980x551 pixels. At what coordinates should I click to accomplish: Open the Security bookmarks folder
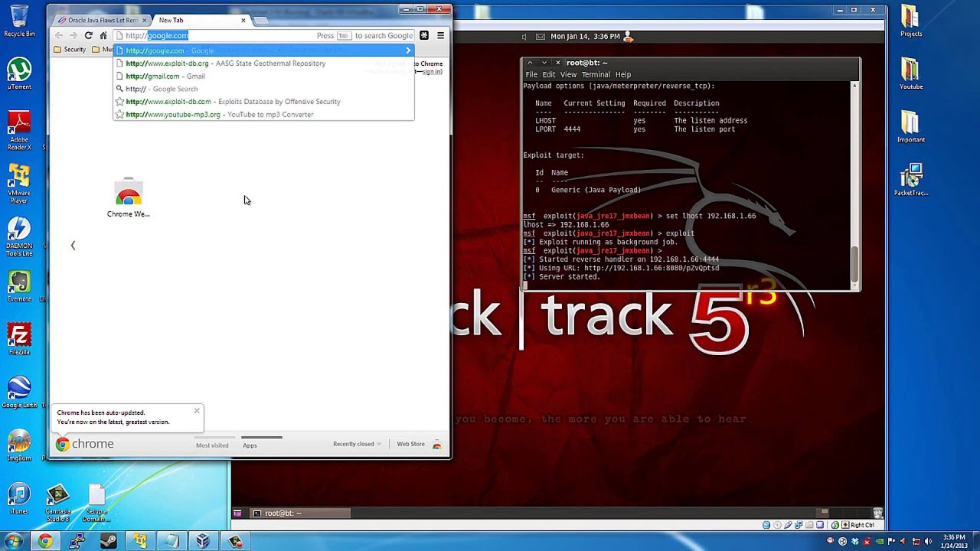tap(70, 50)
